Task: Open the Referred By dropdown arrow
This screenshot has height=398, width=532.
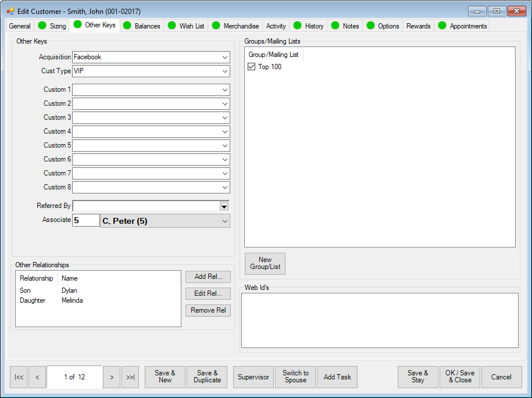Action: click(224, 206)
